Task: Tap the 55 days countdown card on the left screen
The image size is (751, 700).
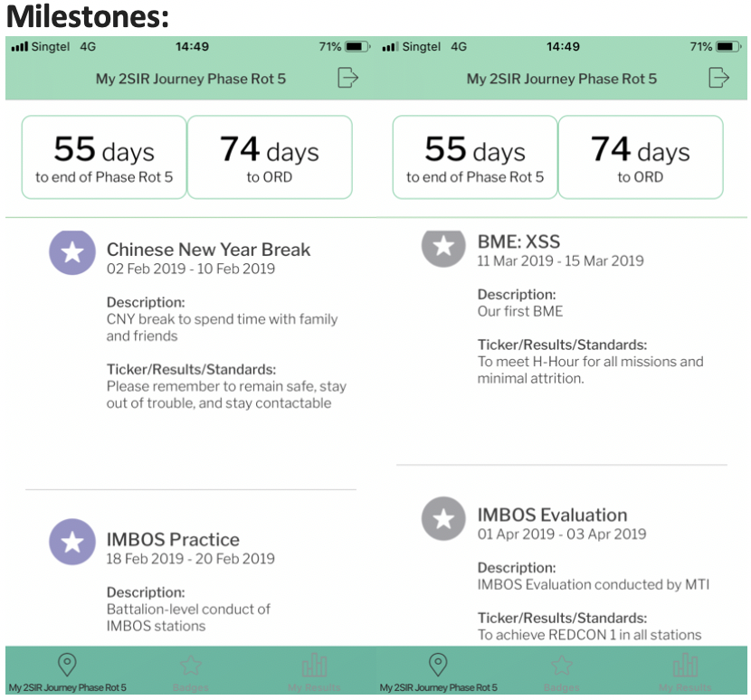Action: (104, 157)
